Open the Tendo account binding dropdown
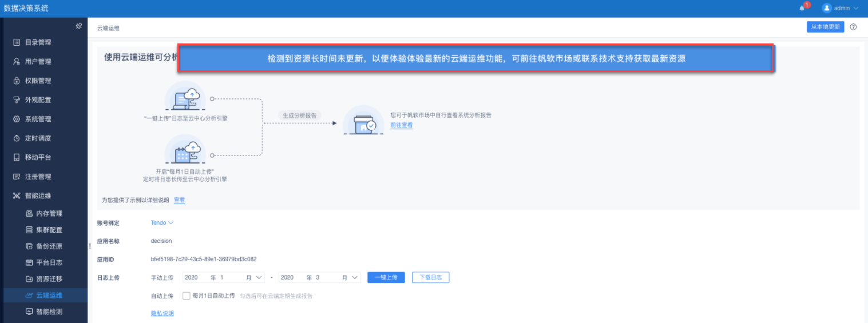The height and width of the screenshot is (323, 868). (162, 223)
